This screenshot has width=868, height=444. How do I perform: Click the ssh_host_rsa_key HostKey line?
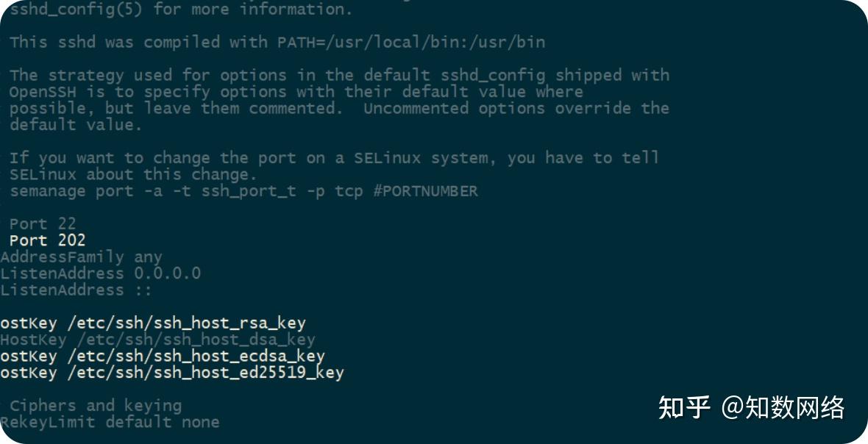click(x=153, y=323)
